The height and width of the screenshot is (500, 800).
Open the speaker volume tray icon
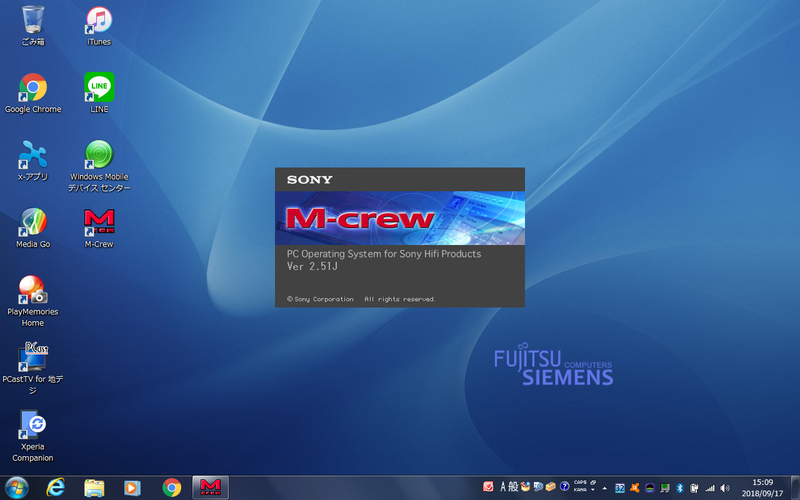click(x=724, y=488)
